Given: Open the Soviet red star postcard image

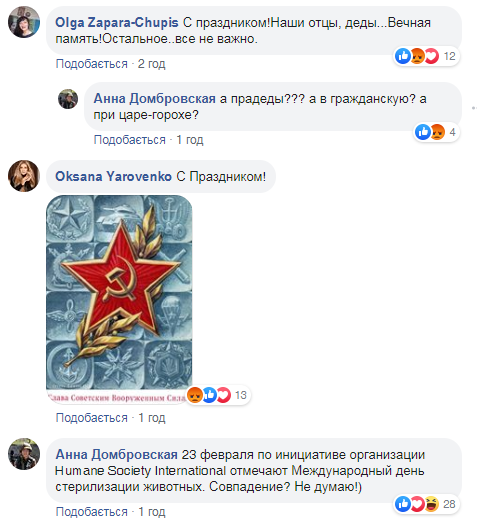Looking at the screenshot, I should tap(119, 299).
